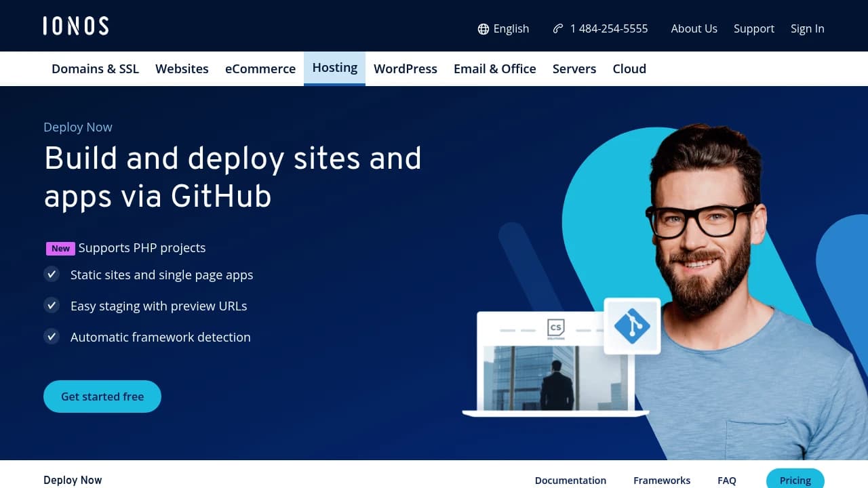
Task: Click checkmark icon beside Static sites
Action: click(52, 274)
